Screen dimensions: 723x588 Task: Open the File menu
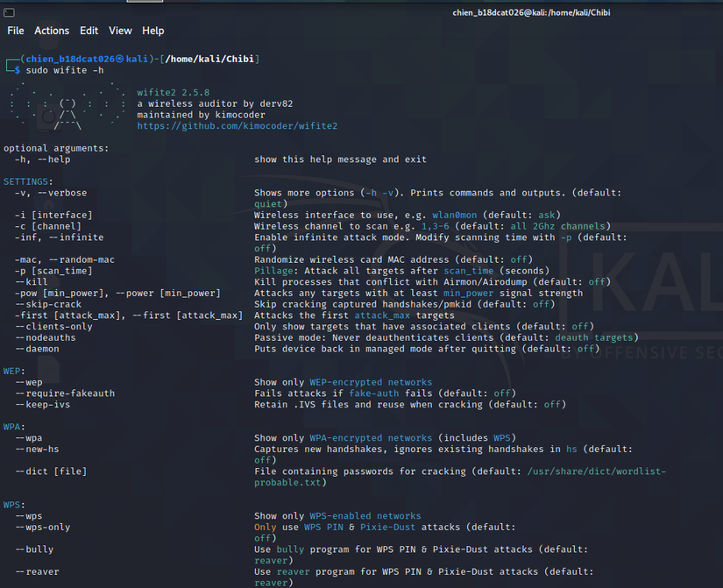tap(16, 31)
